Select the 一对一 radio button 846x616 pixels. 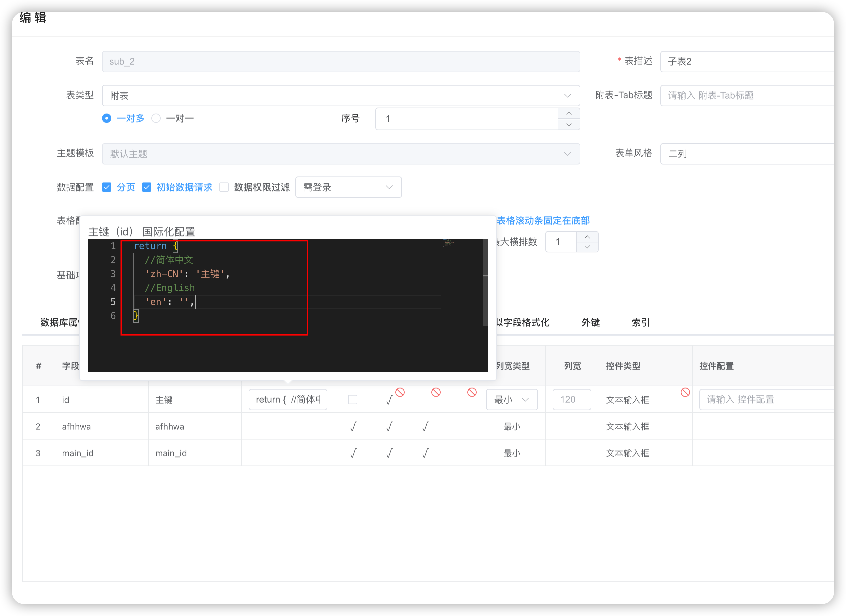(x=156, y=119)
